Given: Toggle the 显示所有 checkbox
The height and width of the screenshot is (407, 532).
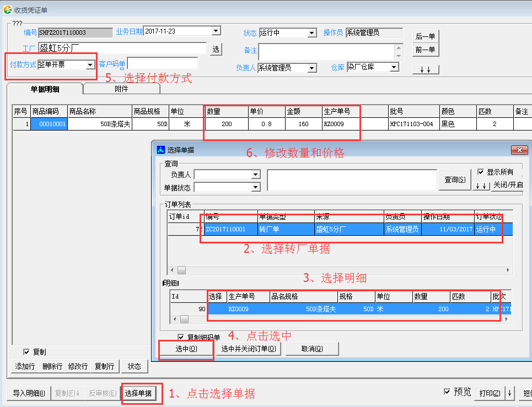Looking at the screenshot, I should (x=480, y=172).
